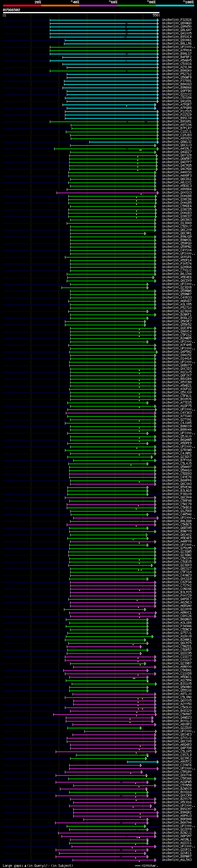
Task: Select hit UniRef100_C4R546
Action: tap(176, 514)
